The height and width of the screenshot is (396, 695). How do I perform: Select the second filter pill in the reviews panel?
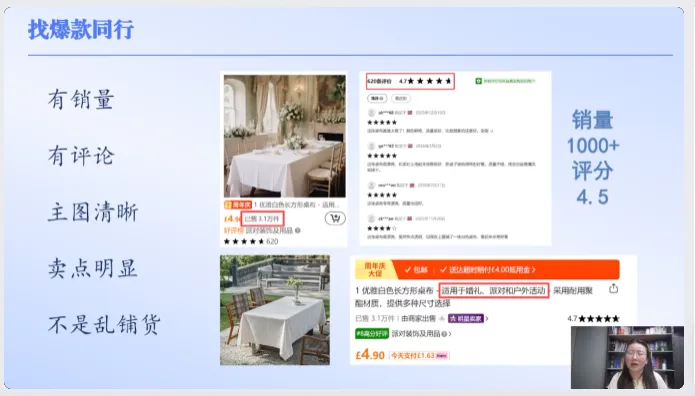click(x=401, y=98)
